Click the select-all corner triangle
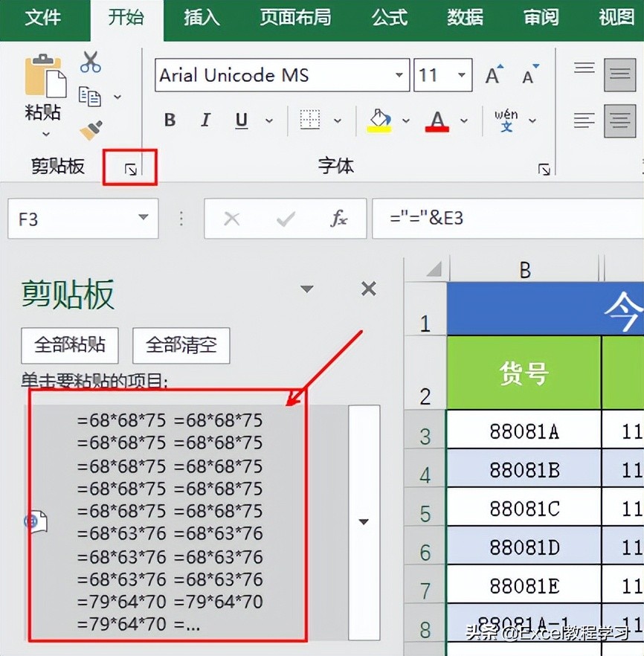 [434, 269]
